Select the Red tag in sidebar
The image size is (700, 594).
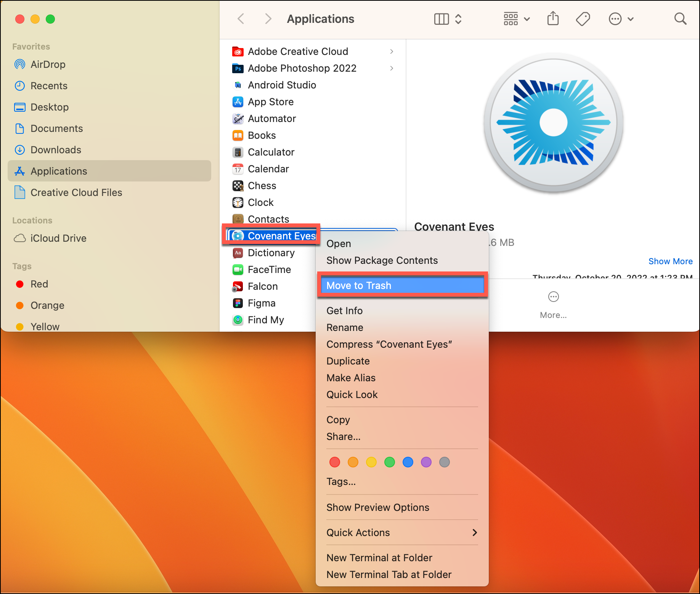[109, 284]
